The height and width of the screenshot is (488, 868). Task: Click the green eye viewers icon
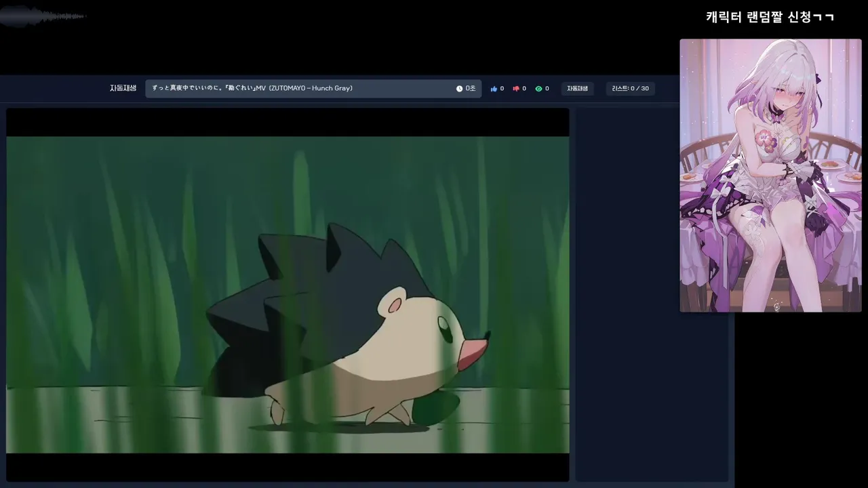click(x=538, y=89)
